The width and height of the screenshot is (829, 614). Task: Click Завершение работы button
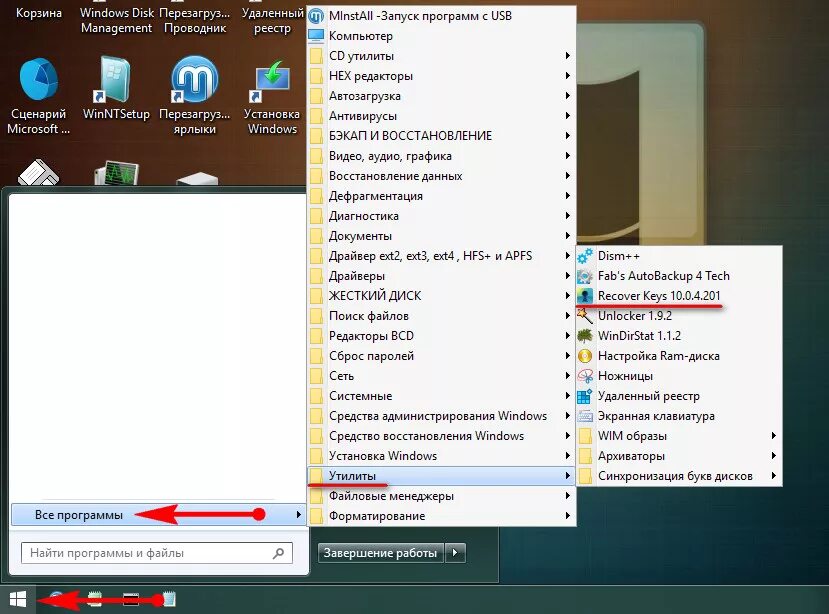tap(381, 553)
